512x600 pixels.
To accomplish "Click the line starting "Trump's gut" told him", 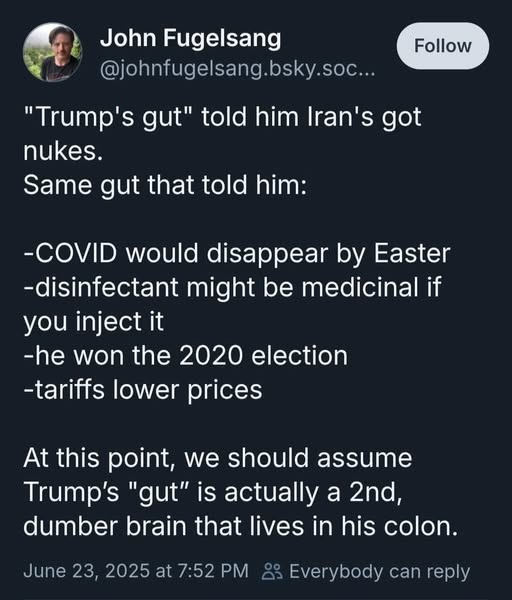I will click(x=222, y=117).
